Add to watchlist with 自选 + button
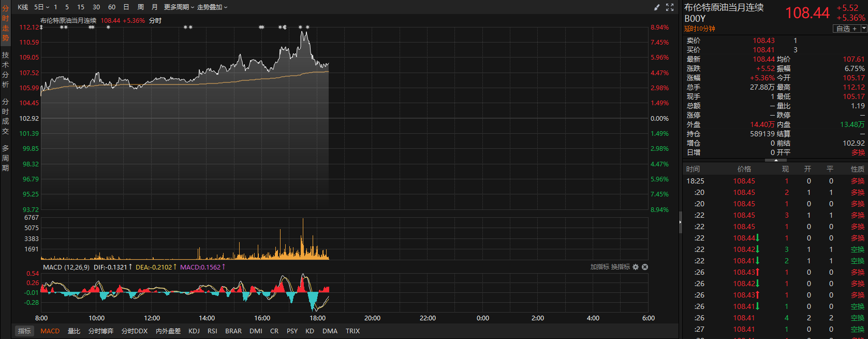This screenshot has width=868, height=339. [x=846, y=29]
